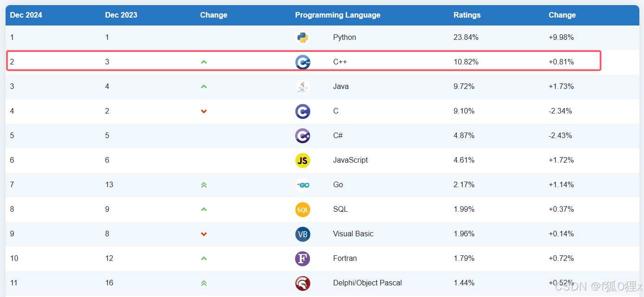Select the Python language name

pyautogui.click(x=345, y=37)
